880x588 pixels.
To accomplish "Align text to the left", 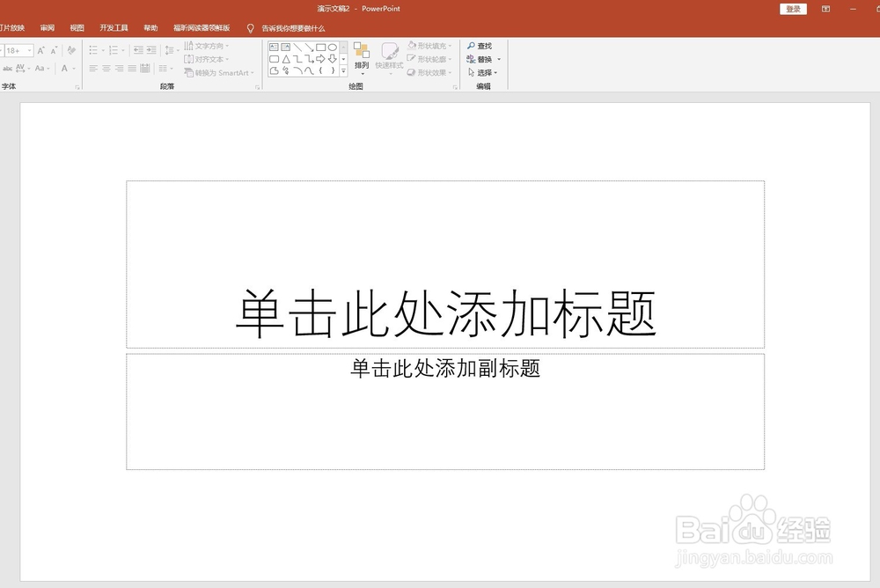I will (x=93, y=69).
